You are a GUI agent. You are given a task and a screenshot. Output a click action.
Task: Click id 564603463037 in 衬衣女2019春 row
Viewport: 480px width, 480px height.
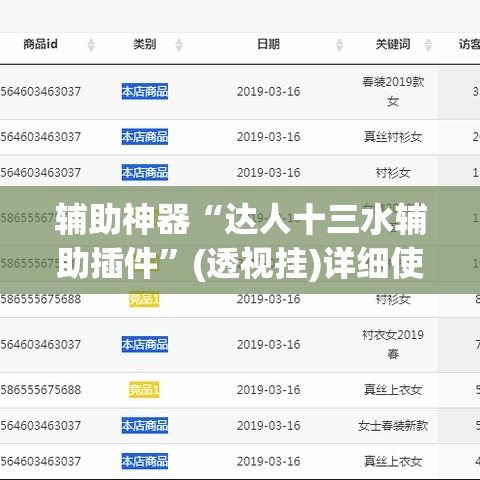[40, 344]
